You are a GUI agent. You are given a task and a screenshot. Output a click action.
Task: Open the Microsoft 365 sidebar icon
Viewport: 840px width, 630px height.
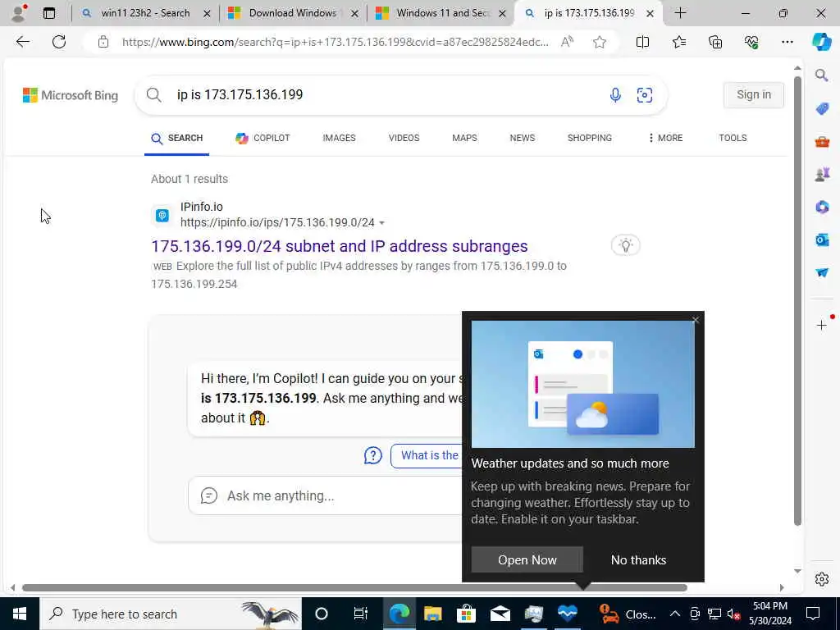822,207
